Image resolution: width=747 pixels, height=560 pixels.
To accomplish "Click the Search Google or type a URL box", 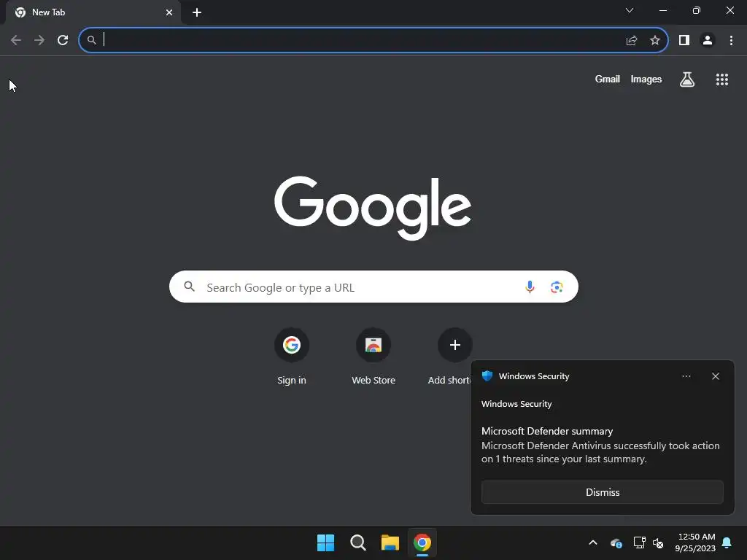I will [x=373, y=287].
